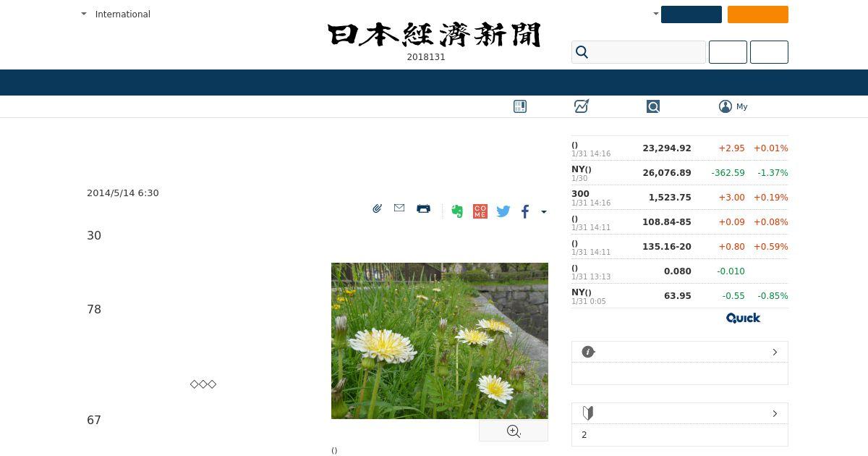Open dropdown arrow beside dark blue button
This screenshot has width=868, height=456.
point(656,14)
